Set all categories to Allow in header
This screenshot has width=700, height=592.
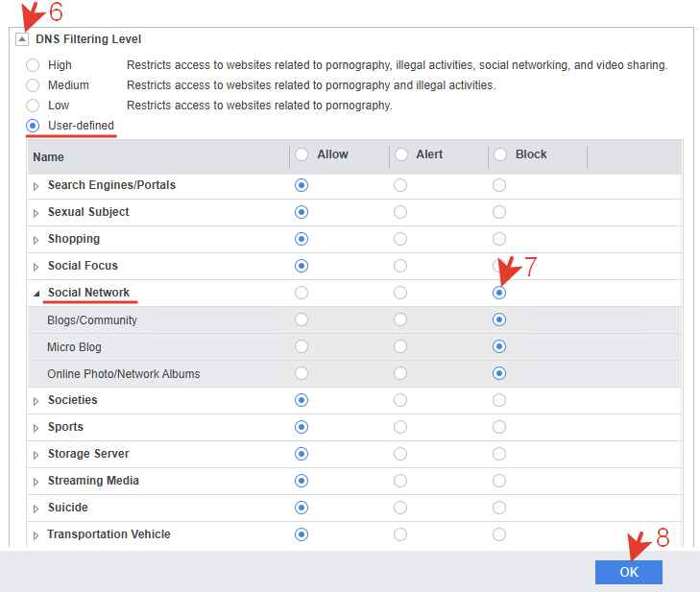tap(302, 154)
